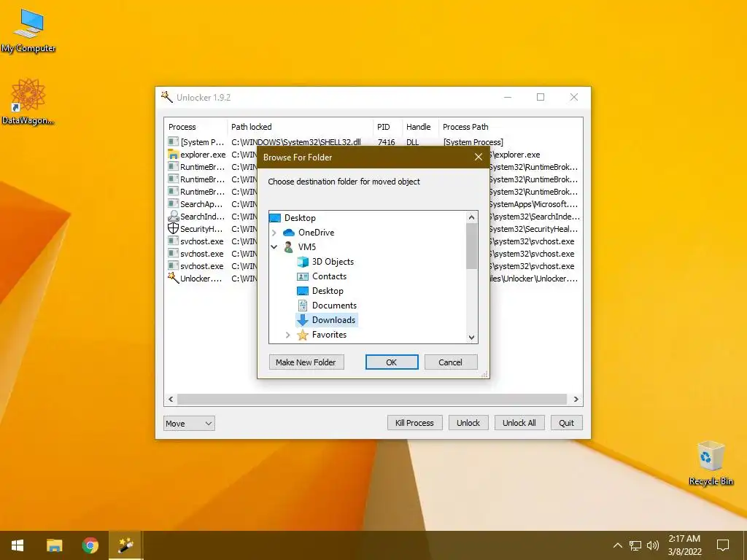747x560 pixels.
Task: Click the folder tree scroll down arrow
Action: click(x=472, y=338)
